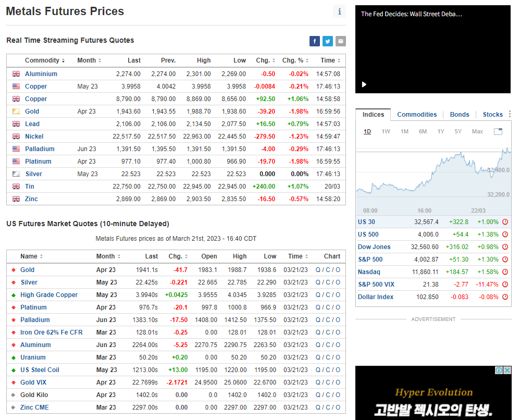Click the flag icon next to Silver
Screen dimensions: 520x420
click(16, 174)
